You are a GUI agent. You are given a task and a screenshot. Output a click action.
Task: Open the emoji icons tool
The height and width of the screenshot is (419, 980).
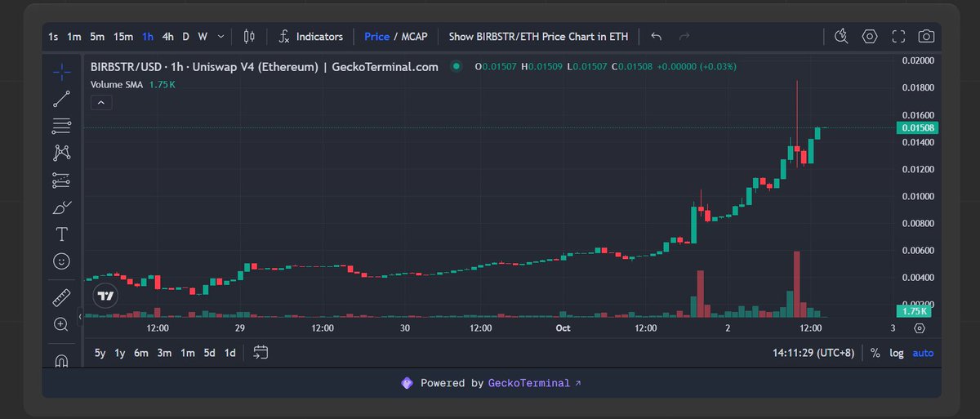tap(61, 261)
